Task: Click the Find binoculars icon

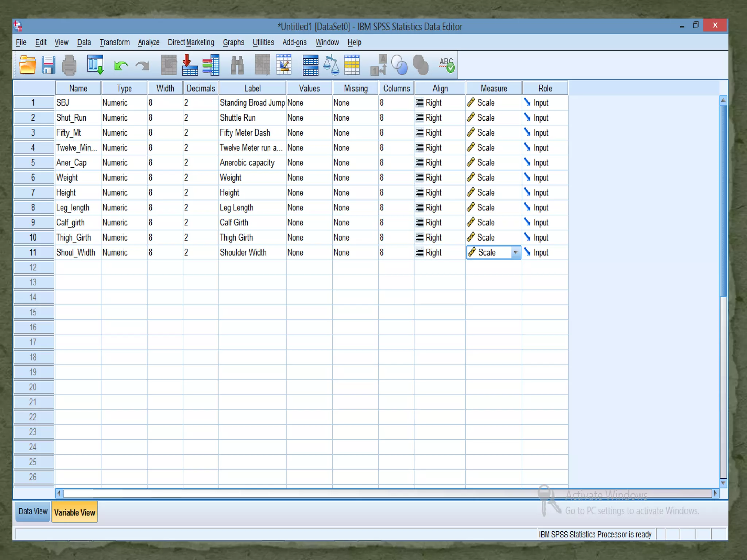Action: [x=237, y=65]
